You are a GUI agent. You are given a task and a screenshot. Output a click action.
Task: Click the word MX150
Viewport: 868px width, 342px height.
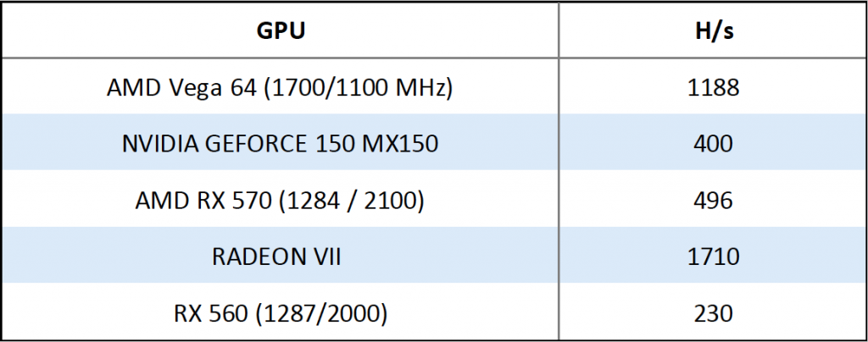coord(398,144)
